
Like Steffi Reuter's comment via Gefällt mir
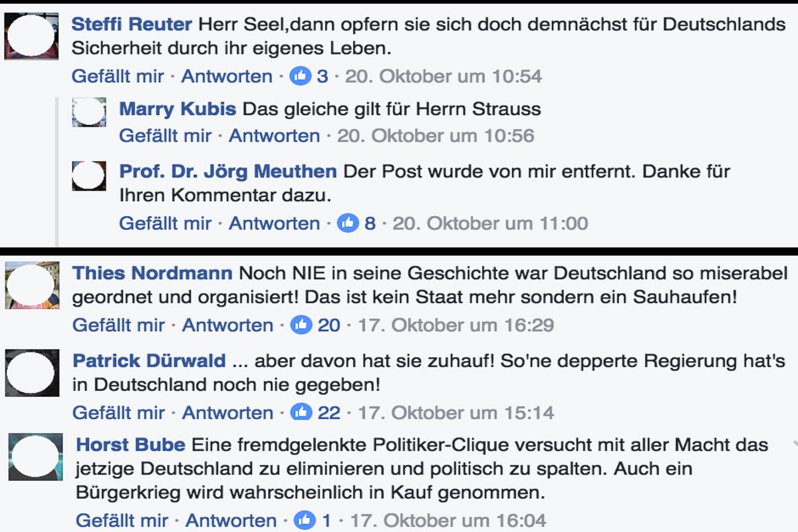[118, 76]
